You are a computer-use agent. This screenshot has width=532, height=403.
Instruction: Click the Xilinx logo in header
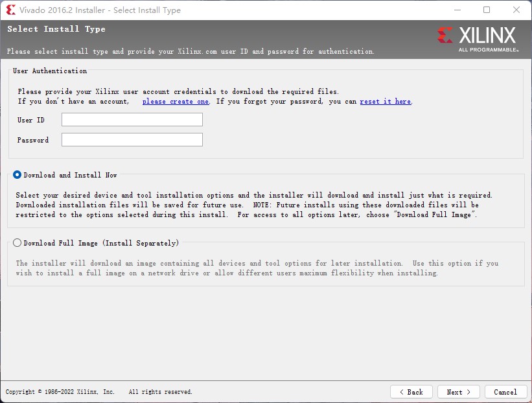pos(478,40)
